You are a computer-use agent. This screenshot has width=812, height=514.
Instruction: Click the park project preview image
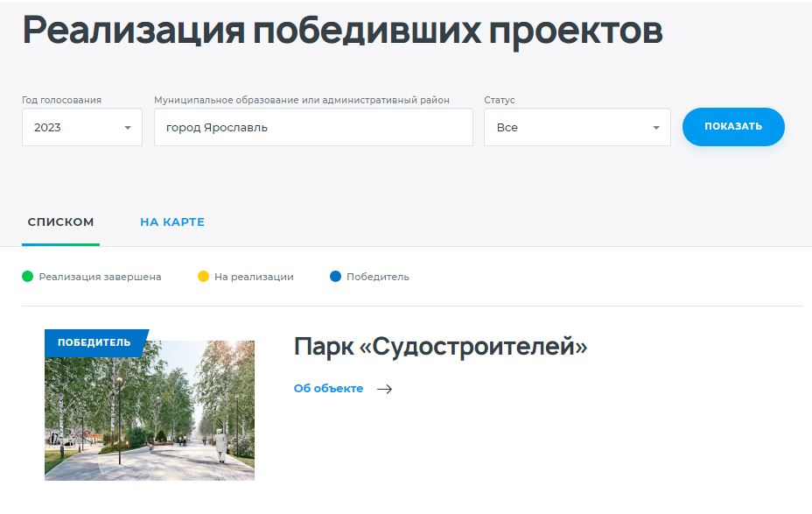point(150,410)
